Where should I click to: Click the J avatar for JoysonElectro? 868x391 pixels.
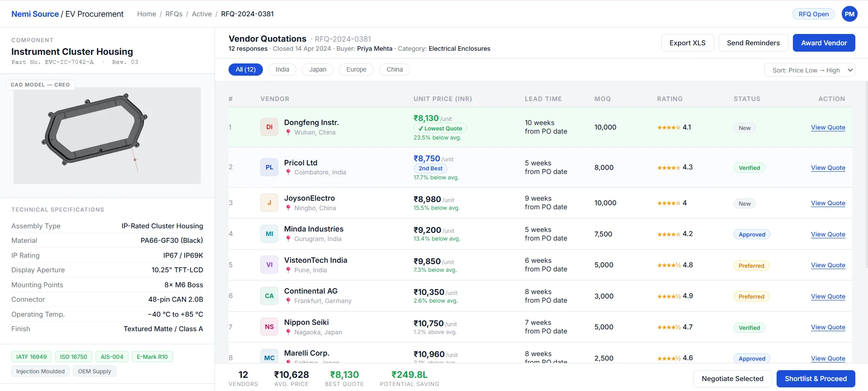(269, 203)
